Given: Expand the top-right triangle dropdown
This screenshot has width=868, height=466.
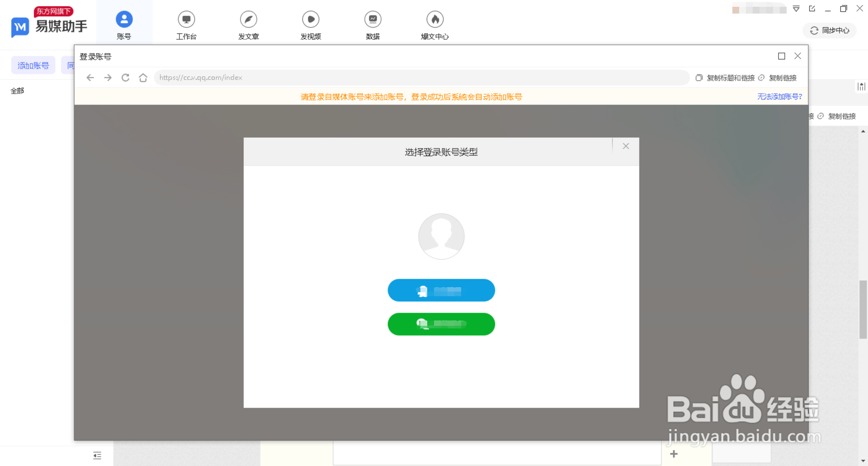Looking at the screenshot, I should point(796,9).
